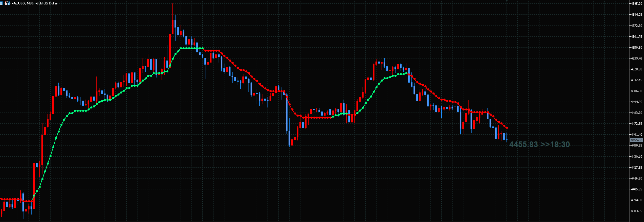Click the 4450.25 price scale label
The height and width of the screenshot is (222, 644).
637,146
